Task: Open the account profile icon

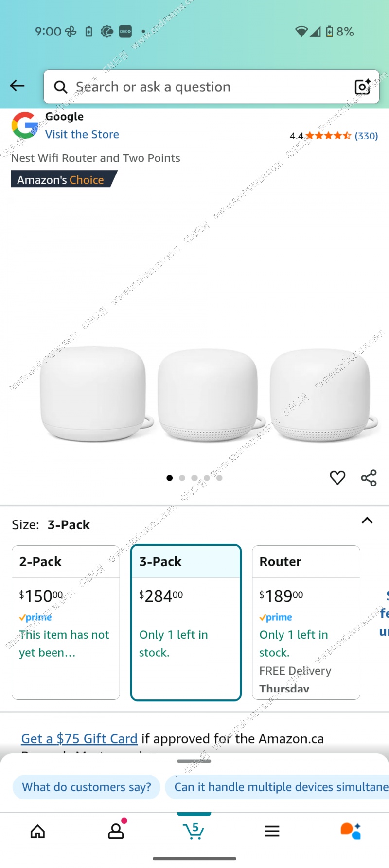Action: point(116,831)
